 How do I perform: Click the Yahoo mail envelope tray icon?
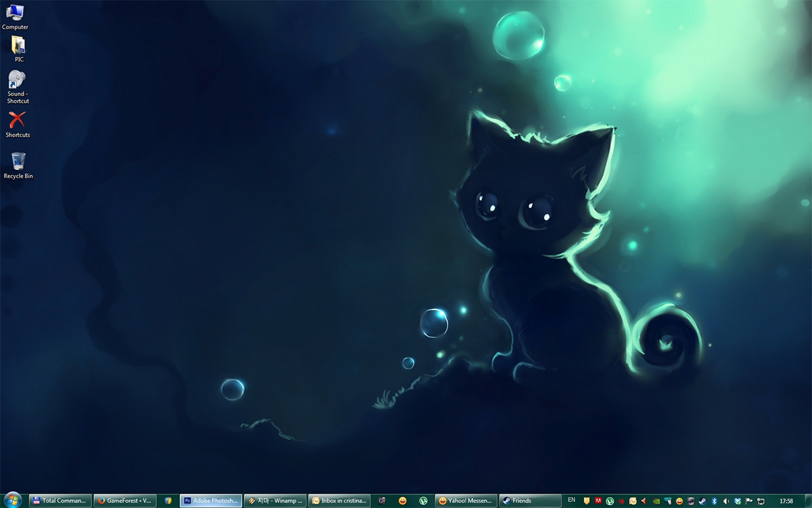coord(633,501)
